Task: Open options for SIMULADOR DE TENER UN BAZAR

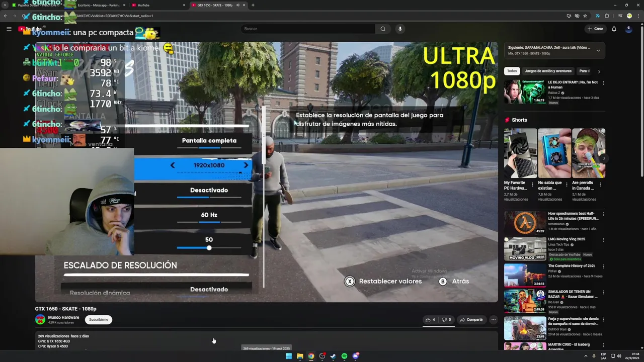Action: [603, 293]
